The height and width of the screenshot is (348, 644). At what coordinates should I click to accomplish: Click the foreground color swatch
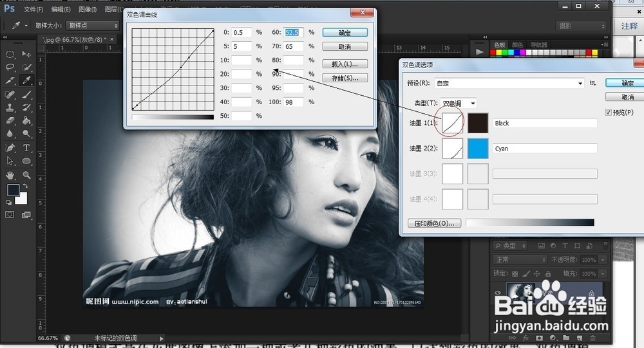pos(13,189)
